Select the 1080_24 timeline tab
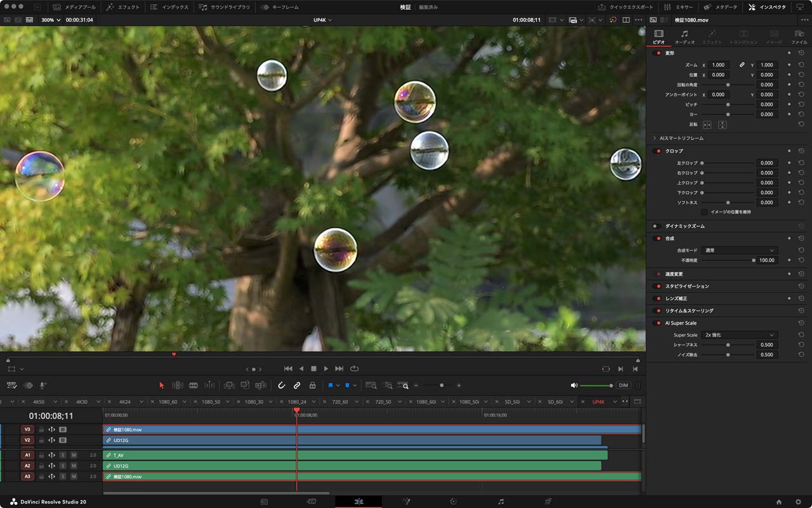Screen dimensions: 812x508 [x=296, y=402]
